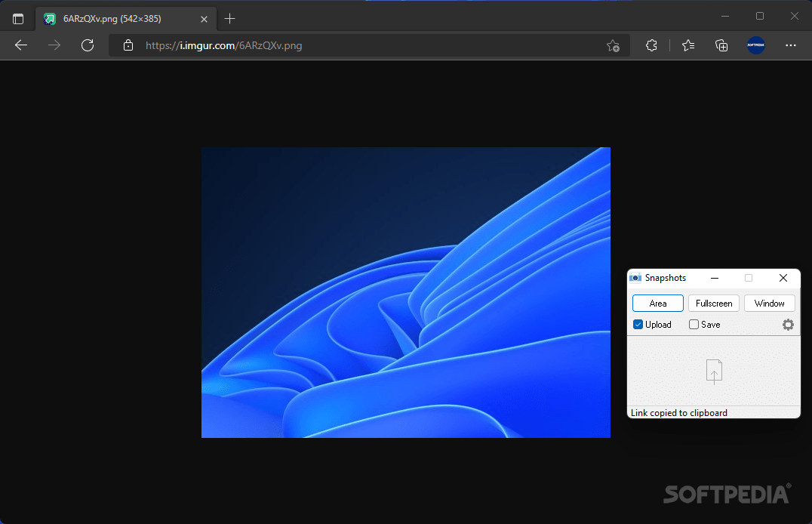This screenshot has height=524, width=812.
Task: Click the imgur URL address bar
Action: click(370, 45)
